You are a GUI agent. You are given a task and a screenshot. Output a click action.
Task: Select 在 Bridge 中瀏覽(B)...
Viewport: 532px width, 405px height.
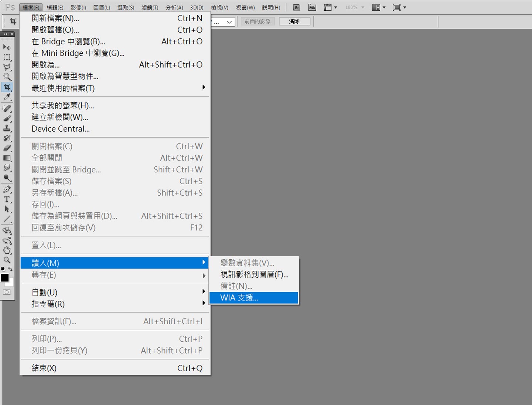click(115, 41)
